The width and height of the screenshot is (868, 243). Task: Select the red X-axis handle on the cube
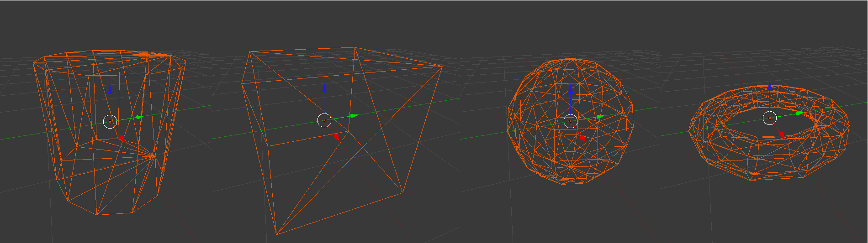pos(336,136)
